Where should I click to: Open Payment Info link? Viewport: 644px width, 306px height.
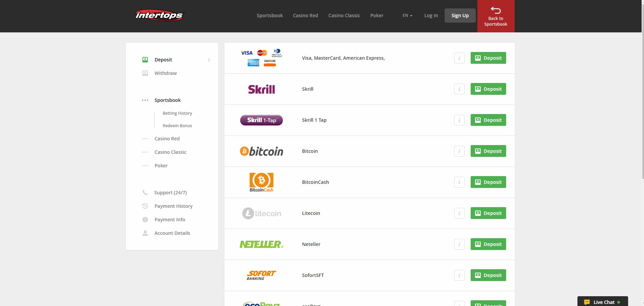(170, 220)
